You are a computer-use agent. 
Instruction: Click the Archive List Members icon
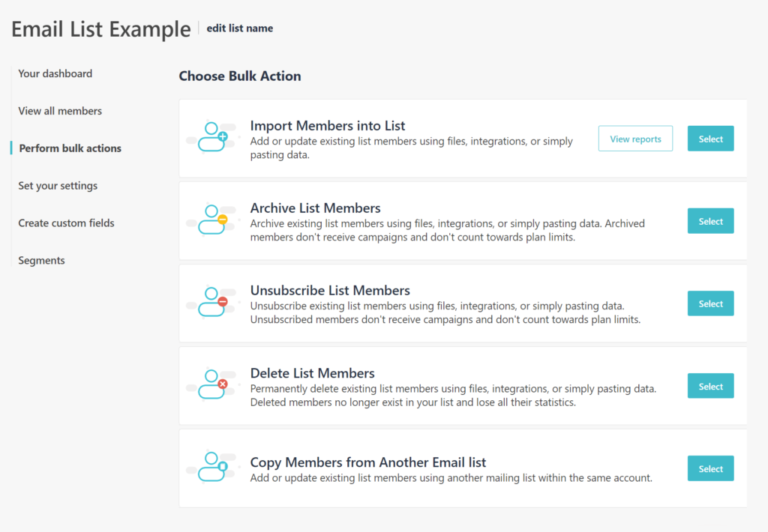pos(211,220)
